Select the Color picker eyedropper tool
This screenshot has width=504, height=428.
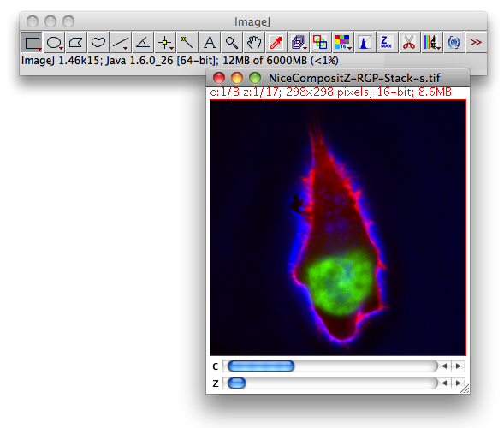coord(276,43)
